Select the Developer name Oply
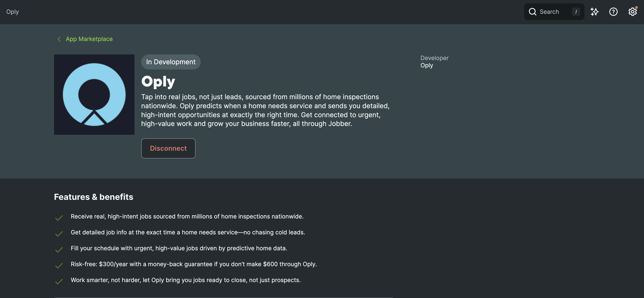This screenshot has height=298, width=644. [427, 65]
